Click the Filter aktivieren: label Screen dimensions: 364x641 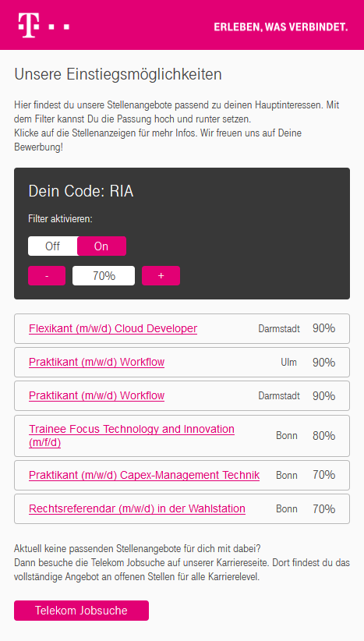(x=61, y=219)
